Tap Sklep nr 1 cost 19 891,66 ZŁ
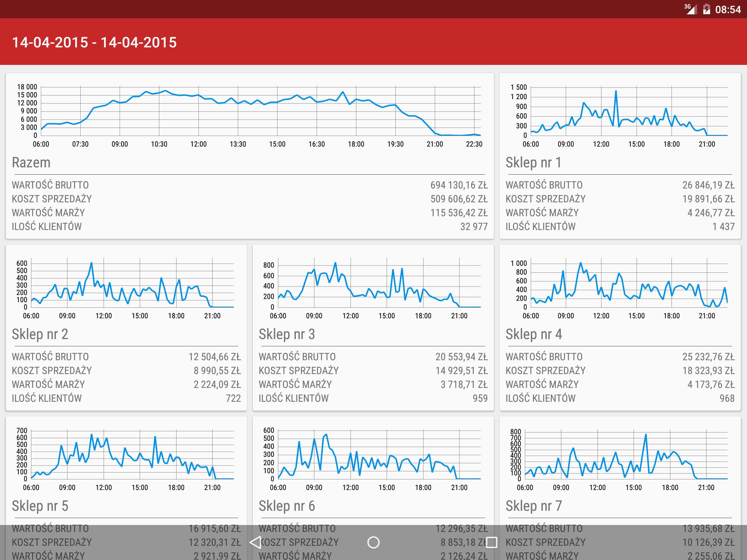The image size is (747, 560). coord(708,199)
